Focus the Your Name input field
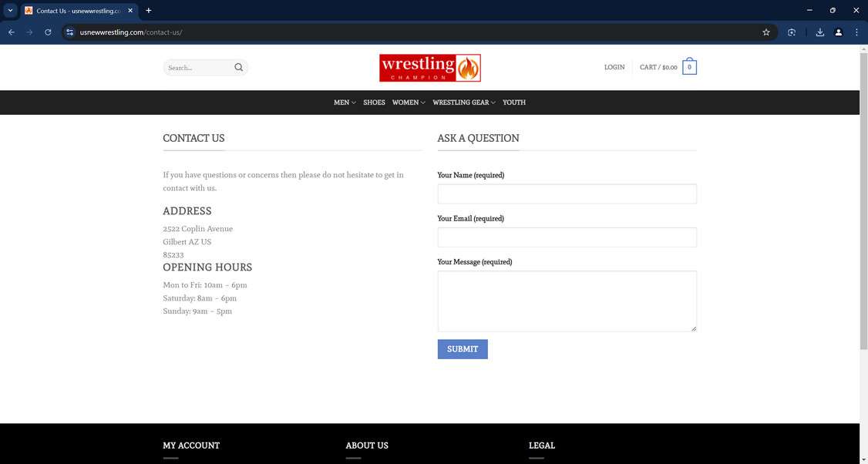This screenshot has width=868, height=464. pos(567,193)
